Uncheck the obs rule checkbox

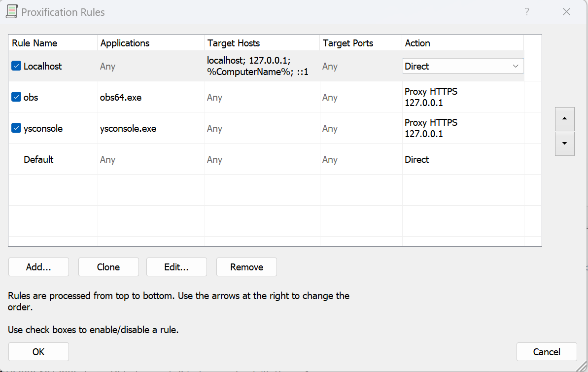tap(16, 97)
